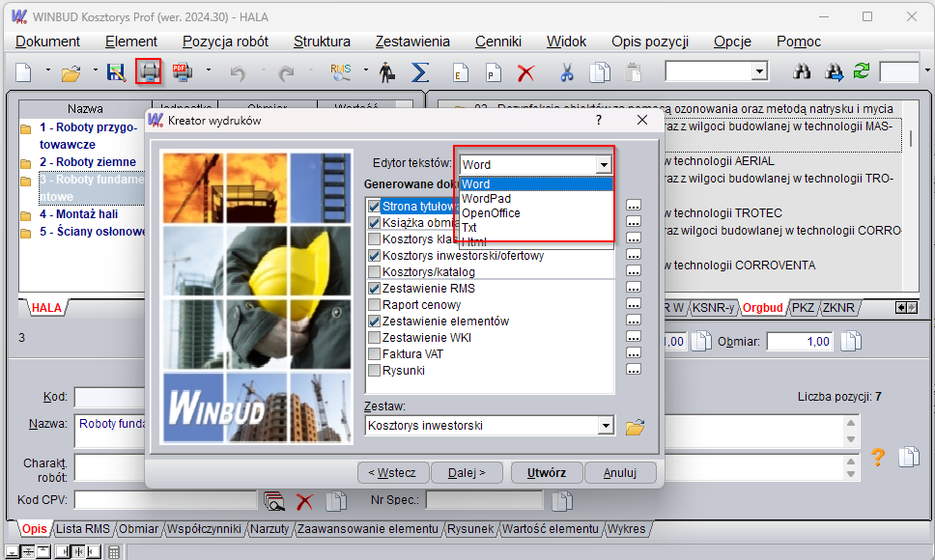Click the Sigma sum toolbar icon

pos(420,72)
